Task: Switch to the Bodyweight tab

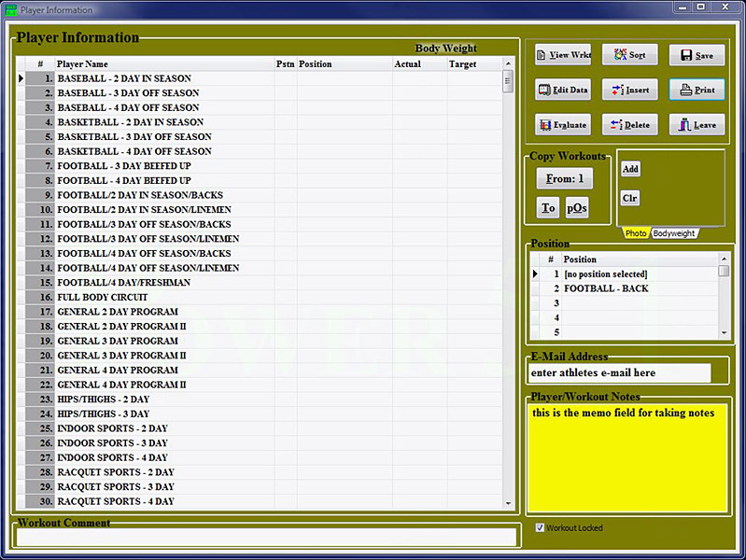Action: point(673,233)
